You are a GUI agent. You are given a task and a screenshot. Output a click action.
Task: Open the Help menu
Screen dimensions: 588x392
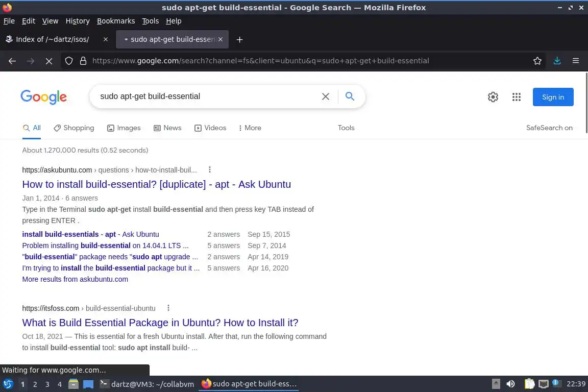pyautogui.click(x=174, y=21)
